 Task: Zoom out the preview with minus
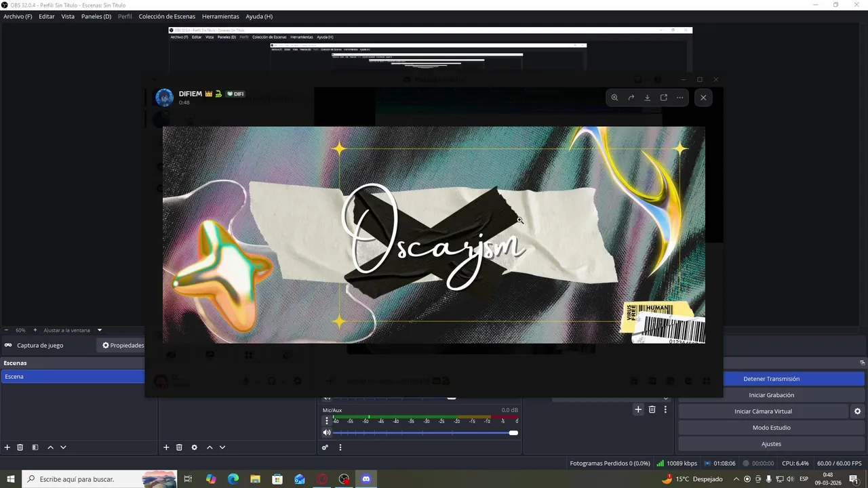(6, 330)
